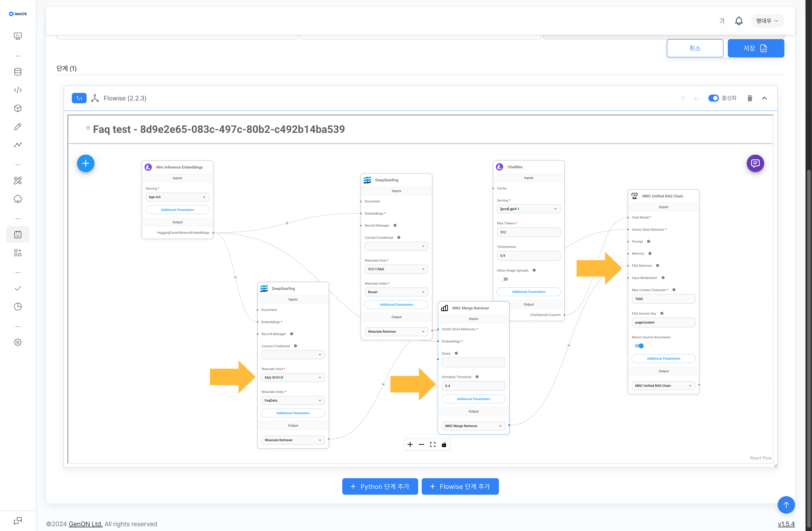Open the database icon in sidebar
This screenshot has width=812, height=531.
pyautogui.click(x=18, y=72)
